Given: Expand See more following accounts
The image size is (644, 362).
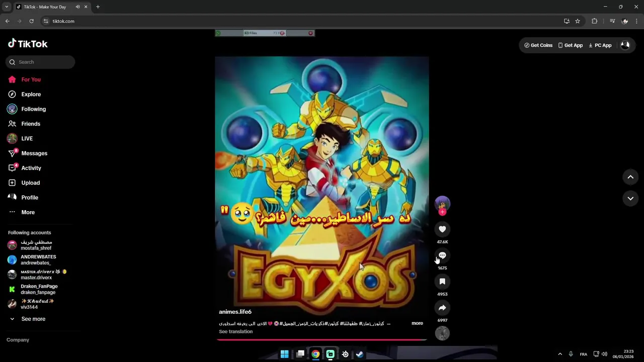Looking at the screenshot, I should (x=33, y=319).
